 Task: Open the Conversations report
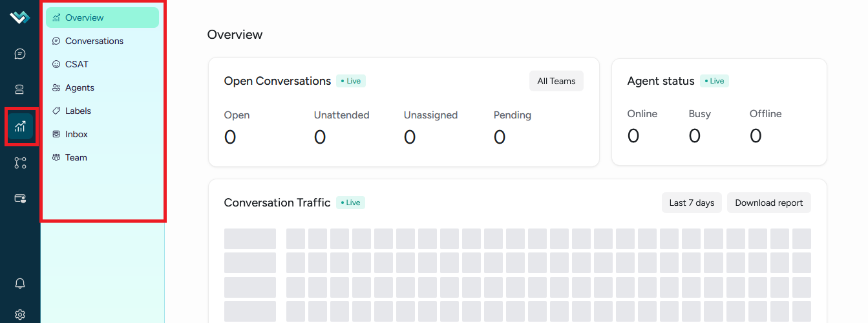tap(102, 41)
